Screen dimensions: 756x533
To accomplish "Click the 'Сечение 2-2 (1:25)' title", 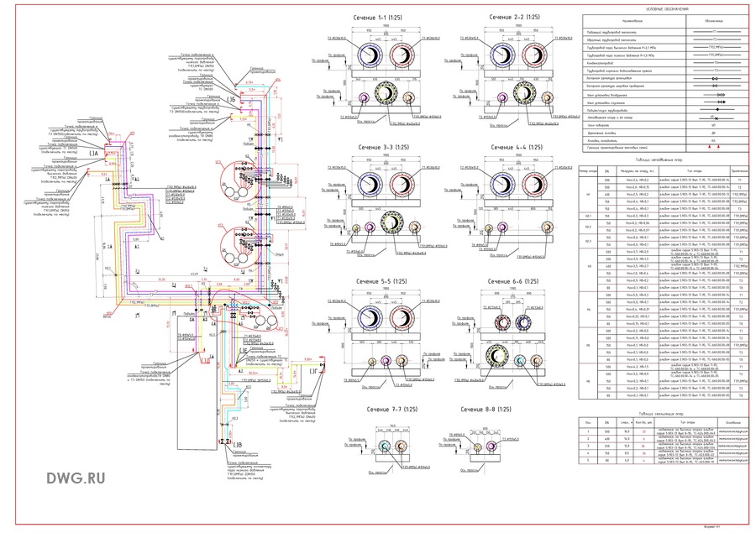I will click(x=517, y=17).
